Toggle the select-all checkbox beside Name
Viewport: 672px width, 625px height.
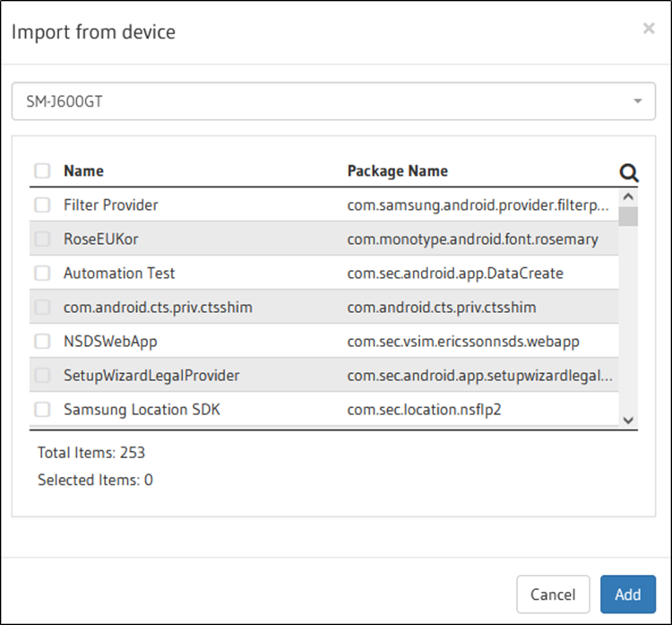pyautogui.click(x=42, y=170)
